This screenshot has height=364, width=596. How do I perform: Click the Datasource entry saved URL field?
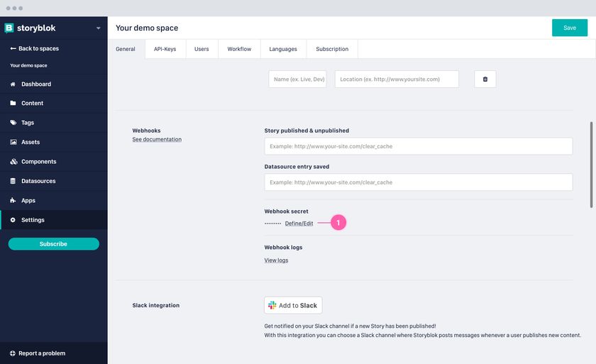tap(419, 182)
